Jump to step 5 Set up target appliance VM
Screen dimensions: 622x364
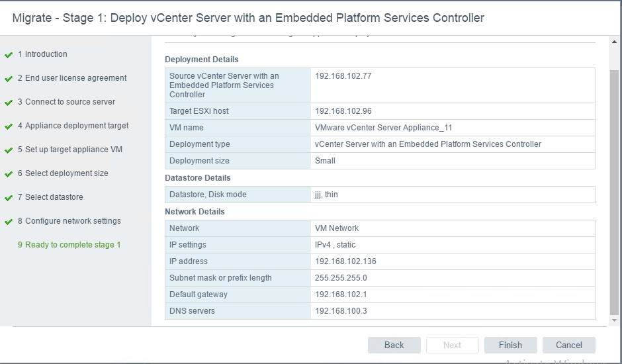(70, 150)
